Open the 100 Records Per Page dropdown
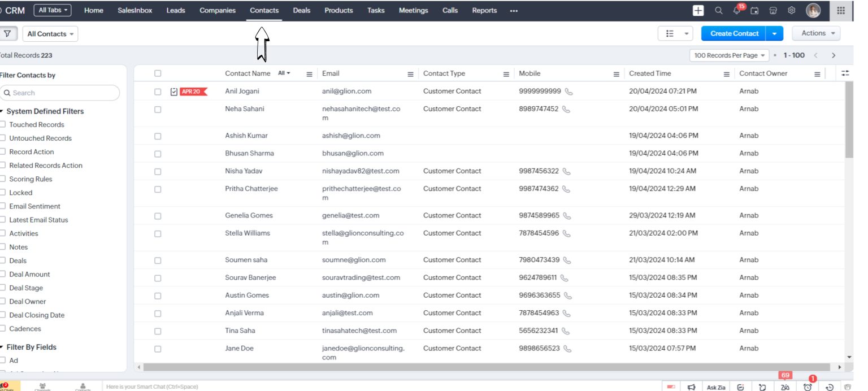Image resolution: width=868 pixels, height=391 pixels. [x=728, y=55]
